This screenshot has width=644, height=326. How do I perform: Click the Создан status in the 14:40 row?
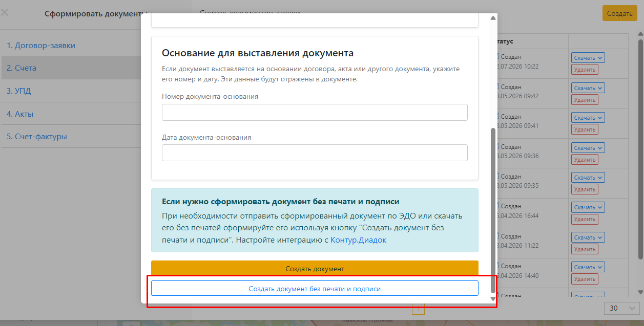click(511, 267)
